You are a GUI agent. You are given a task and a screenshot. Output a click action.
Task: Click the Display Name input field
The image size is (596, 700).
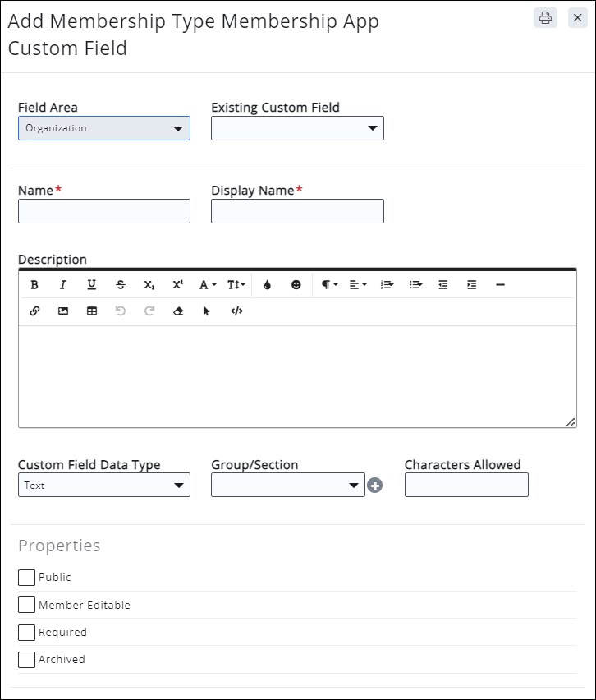point(297,211)
